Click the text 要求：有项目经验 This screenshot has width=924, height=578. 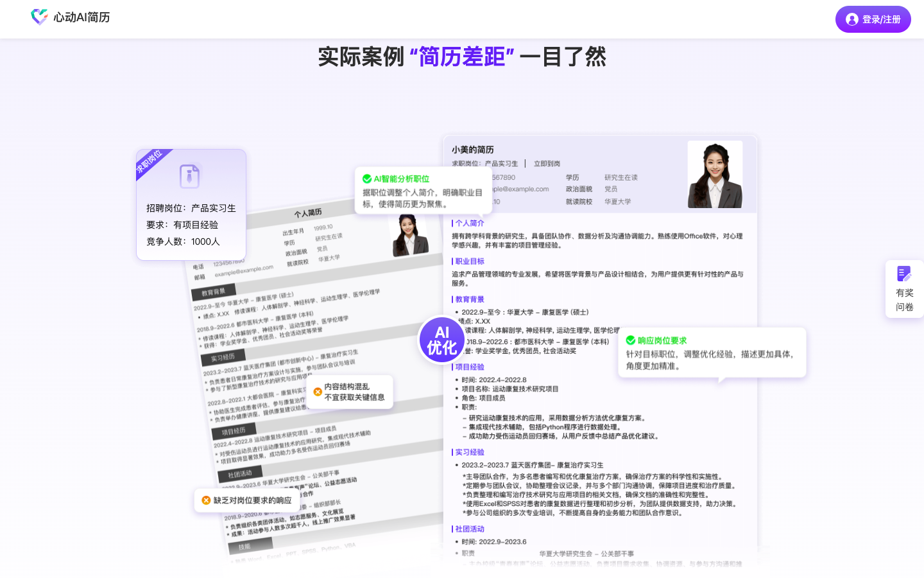(182, 225)
